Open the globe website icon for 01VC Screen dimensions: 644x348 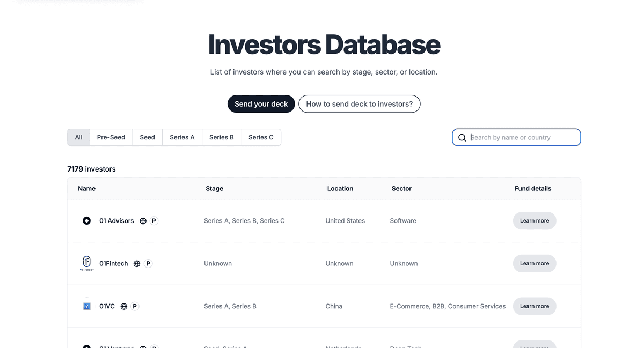pos(124,307)
